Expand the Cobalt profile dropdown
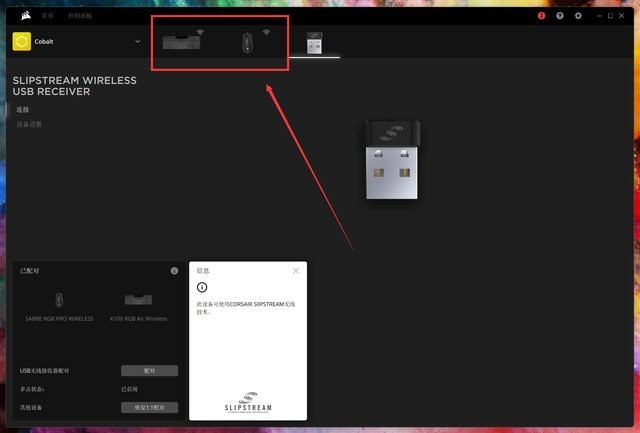The image size is (640, 433). tap(138, 41)
